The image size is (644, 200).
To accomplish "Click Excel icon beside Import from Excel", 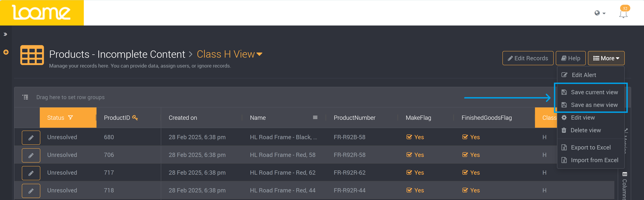I will coord(564,160).
